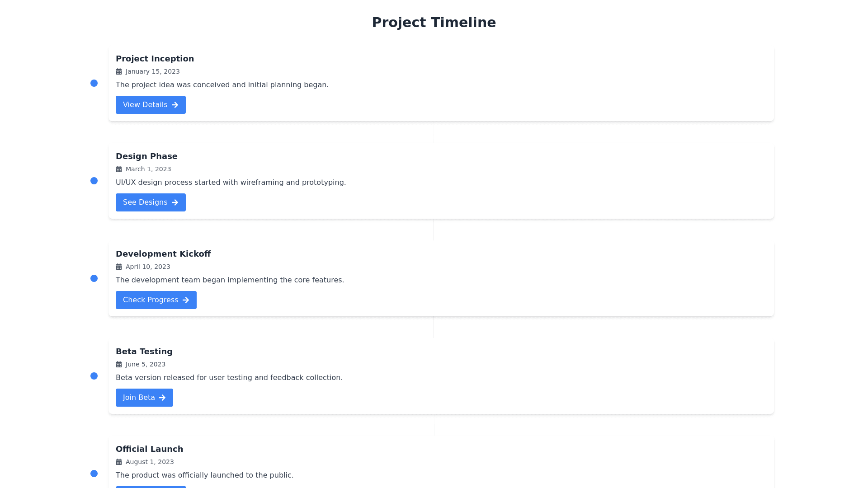
Task: Click the calendar icon beside June 5, 2023
Action: click(119, 364)
